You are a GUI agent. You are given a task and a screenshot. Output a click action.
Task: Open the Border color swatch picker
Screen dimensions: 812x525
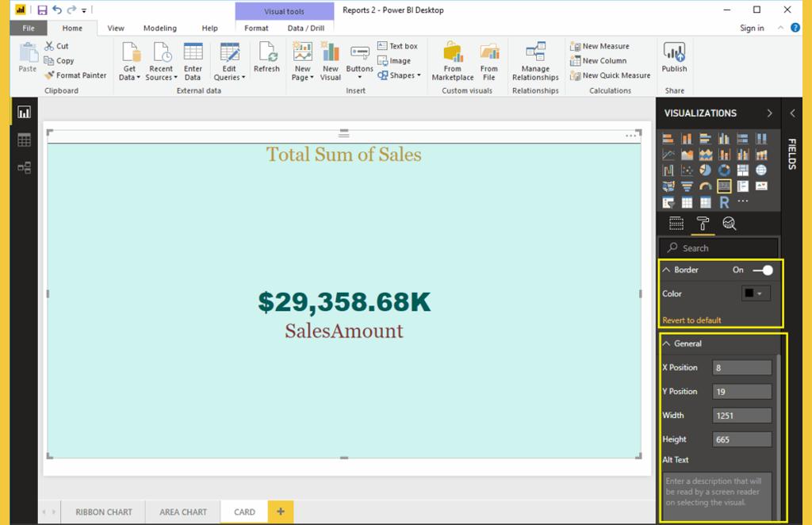tap(756, 293)
